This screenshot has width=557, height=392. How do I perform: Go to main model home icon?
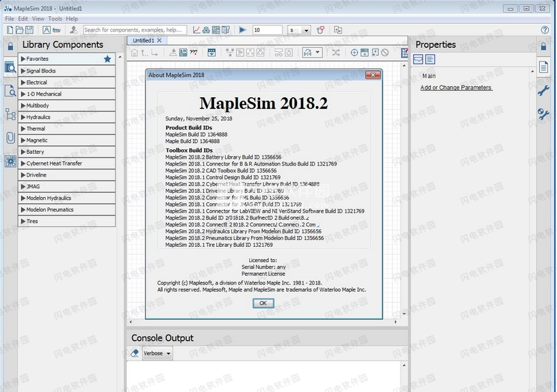134,53
